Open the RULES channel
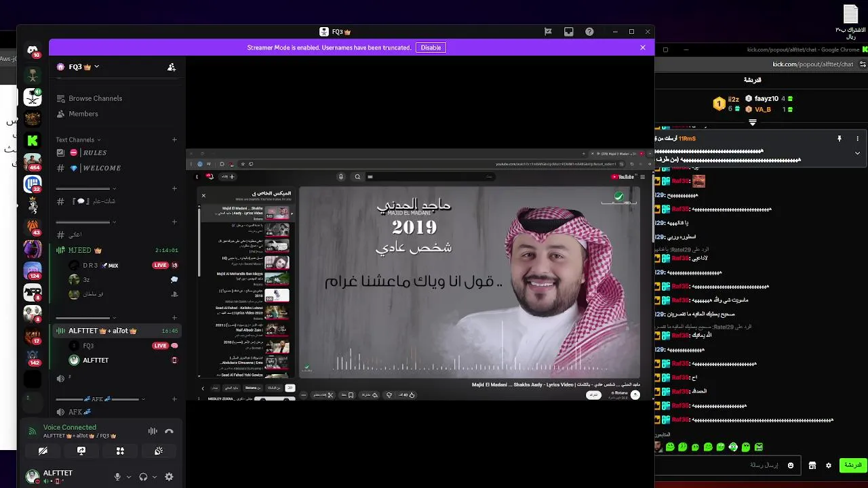Viewport: 868px width, 488px height. [115, 152]
